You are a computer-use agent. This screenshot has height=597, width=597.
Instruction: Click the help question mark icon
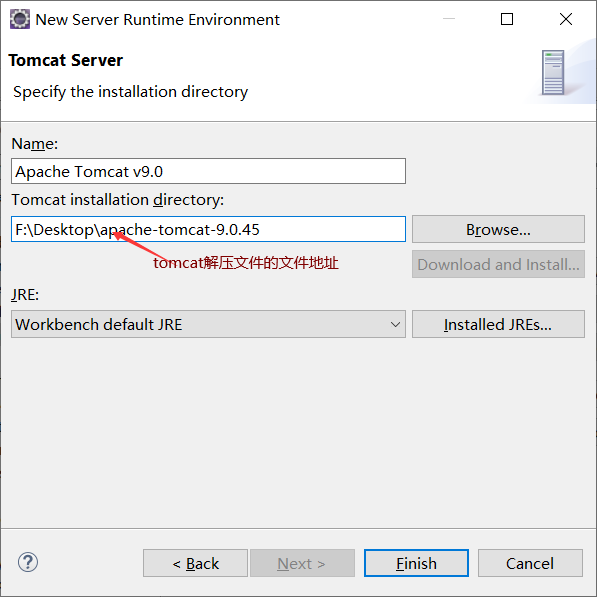click(28, 562)
